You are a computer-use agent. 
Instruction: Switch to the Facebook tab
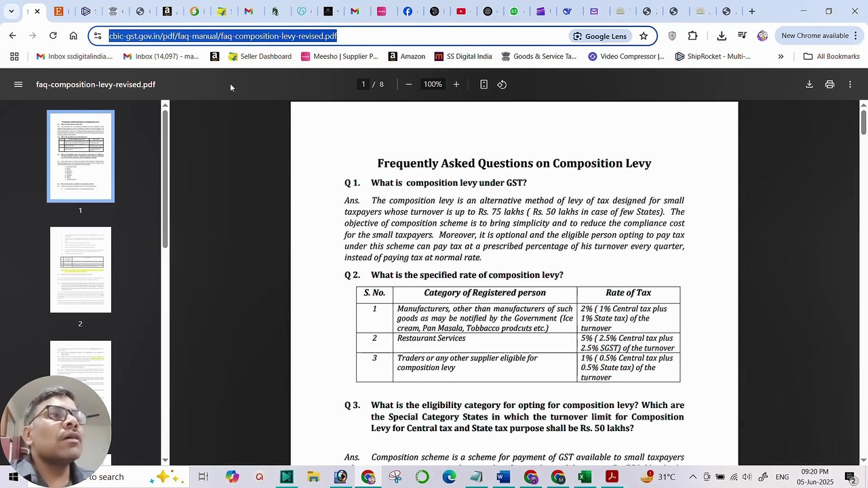408,11
